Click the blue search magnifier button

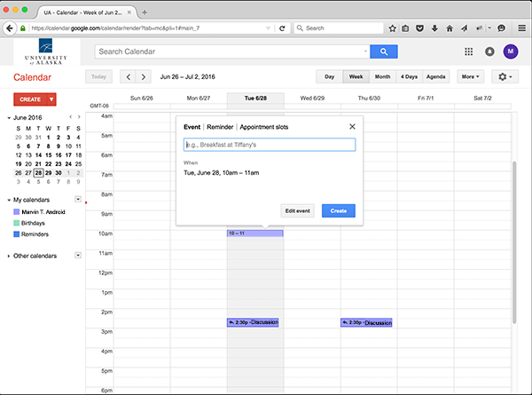point(384,51)
